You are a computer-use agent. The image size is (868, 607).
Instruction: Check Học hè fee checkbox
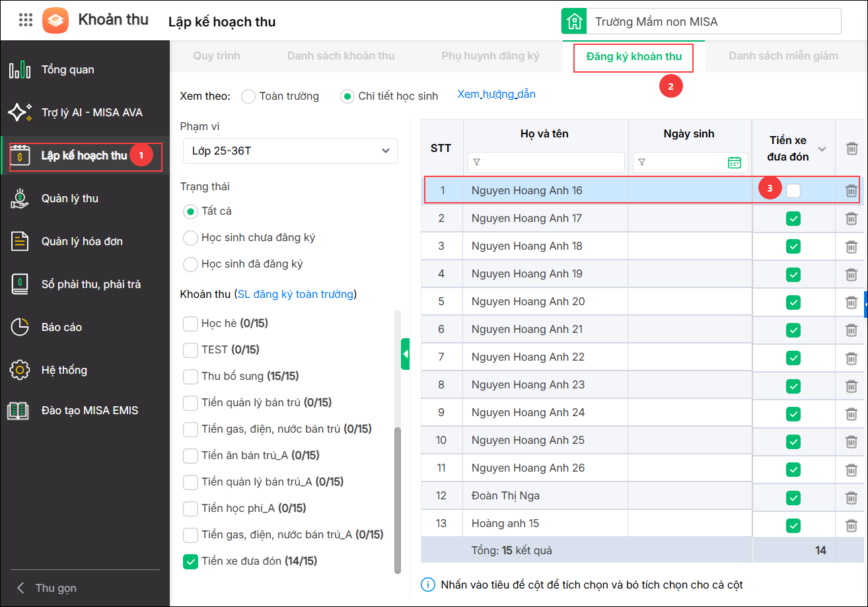(190, 324)
